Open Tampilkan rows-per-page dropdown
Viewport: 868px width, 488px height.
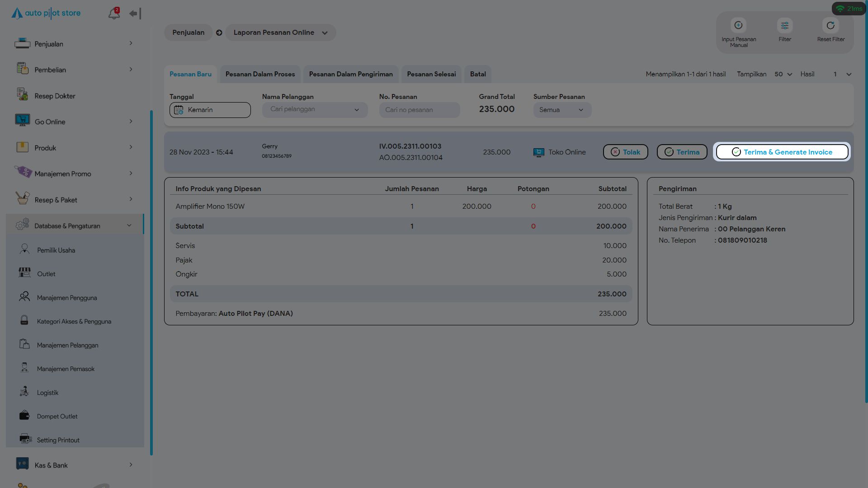[783, 74]
